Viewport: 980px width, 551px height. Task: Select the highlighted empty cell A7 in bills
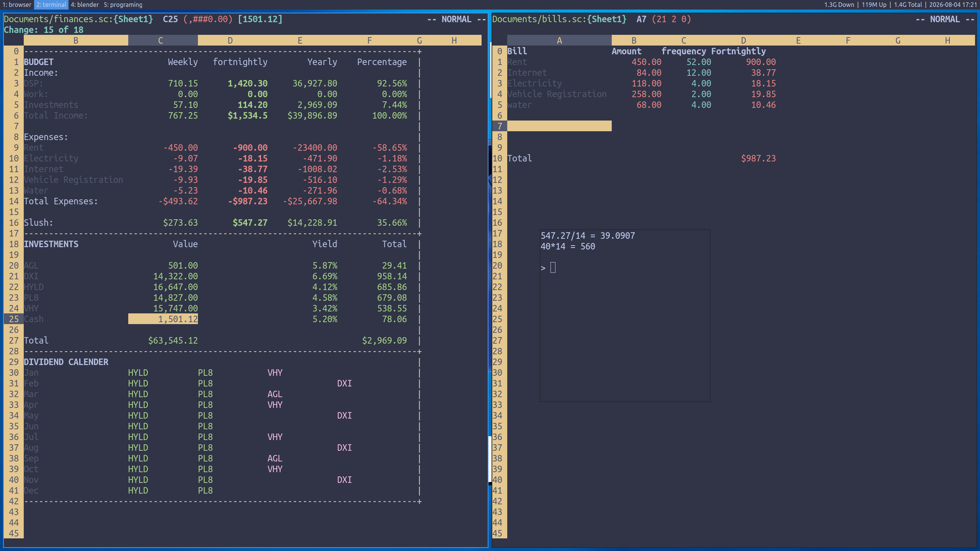559,126
